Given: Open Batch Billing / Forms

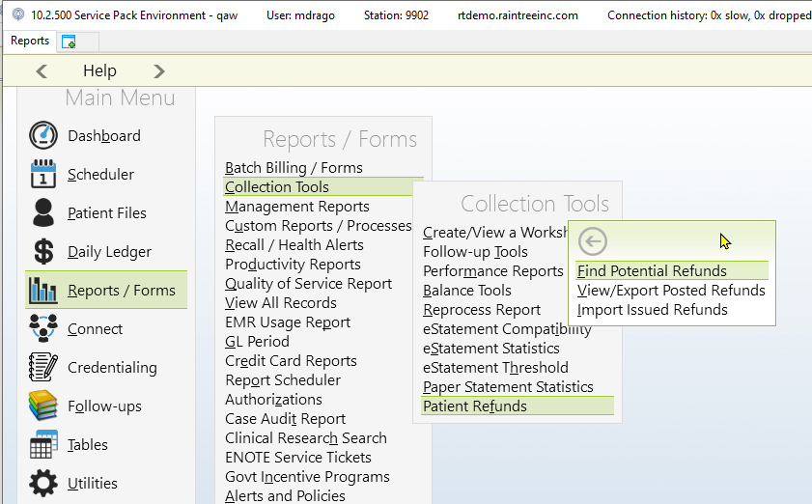Looking at the screenshot, I should (x=294, y=168).
